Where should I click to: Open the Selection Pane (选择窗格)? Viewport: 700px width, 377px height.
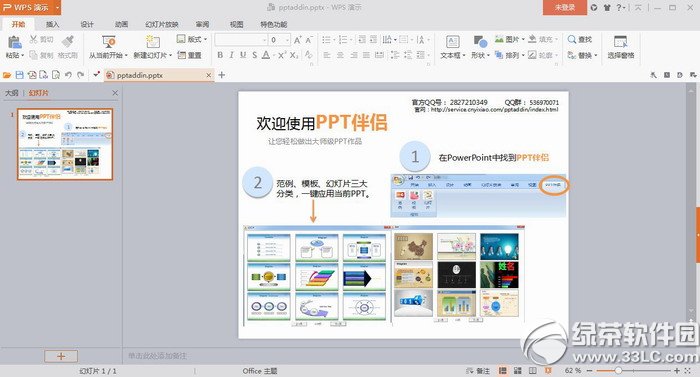coord(621,47)
